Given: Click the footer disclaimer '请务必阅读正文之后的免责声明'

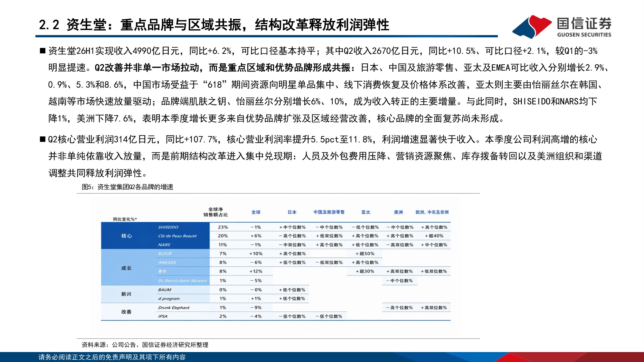Looking at the screenshot, I should [x=112, y=357].
